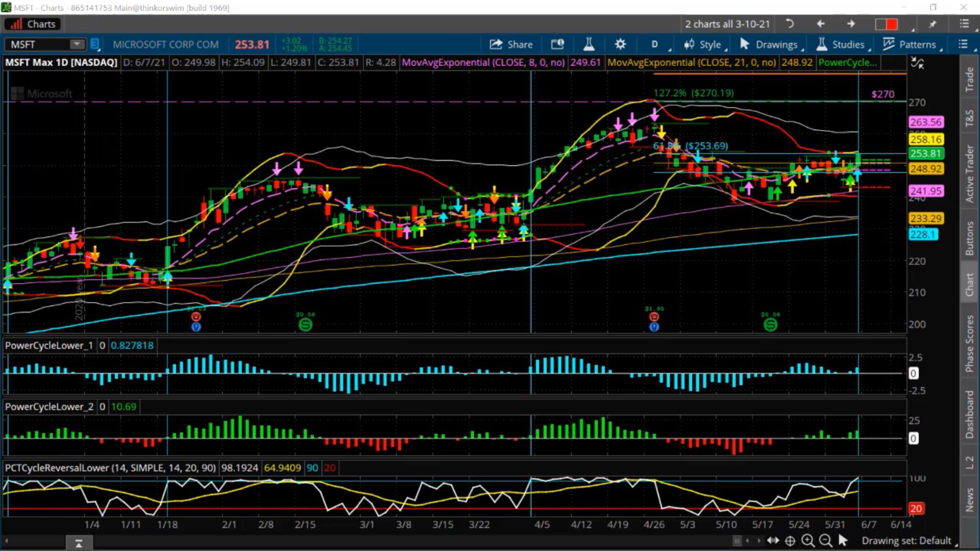The image size is (980, 551).
Task: Click the red earnings phone icon near 1/25
Action: (195, 317)
